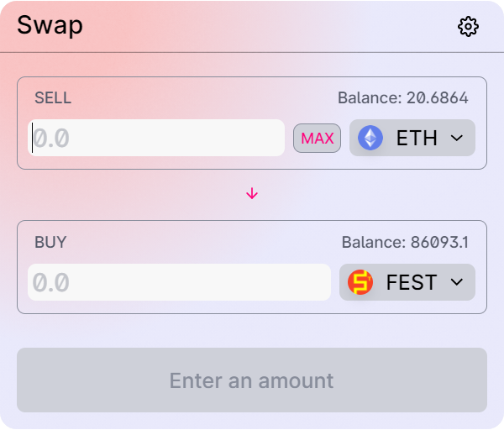Open the FEST token selector

(407, 282)
